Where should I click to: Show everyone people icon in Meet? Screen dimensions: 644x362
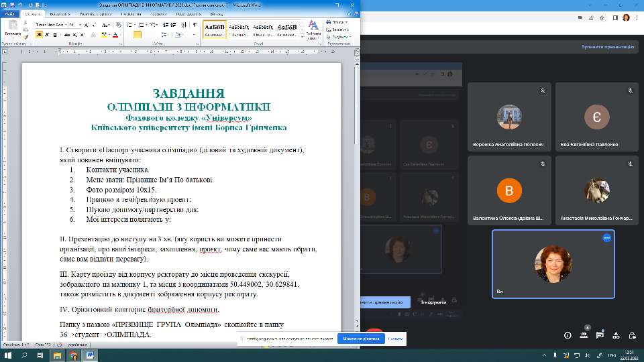584,335
